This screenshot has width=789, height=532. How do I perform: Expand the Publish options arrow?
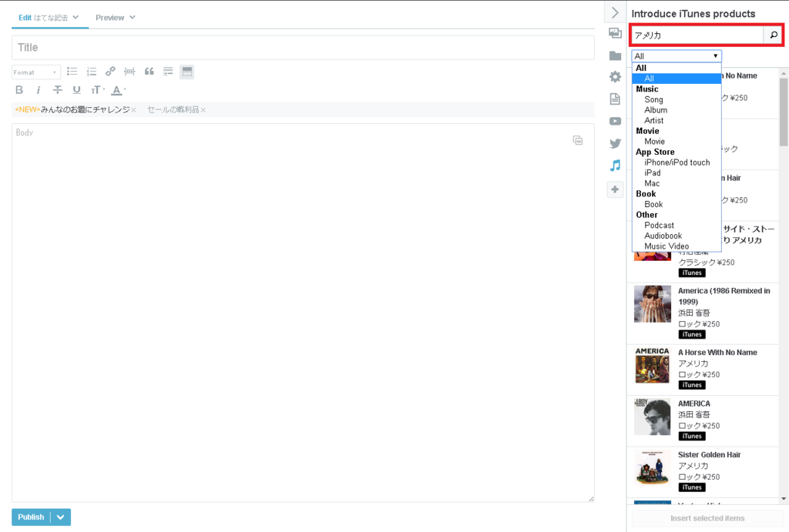pyautogui.click(x=60, y=517)
